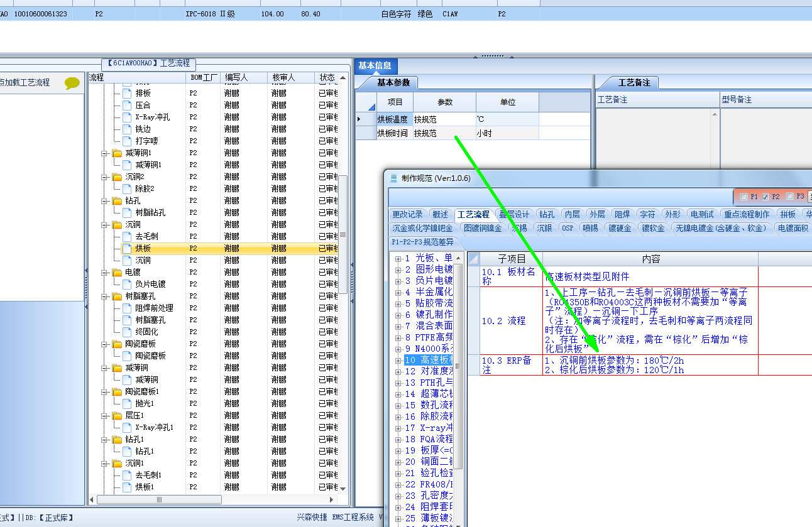This screenshot has width=812, height=527.
Task: Click the 参数 column header
Action: (444, 102)
